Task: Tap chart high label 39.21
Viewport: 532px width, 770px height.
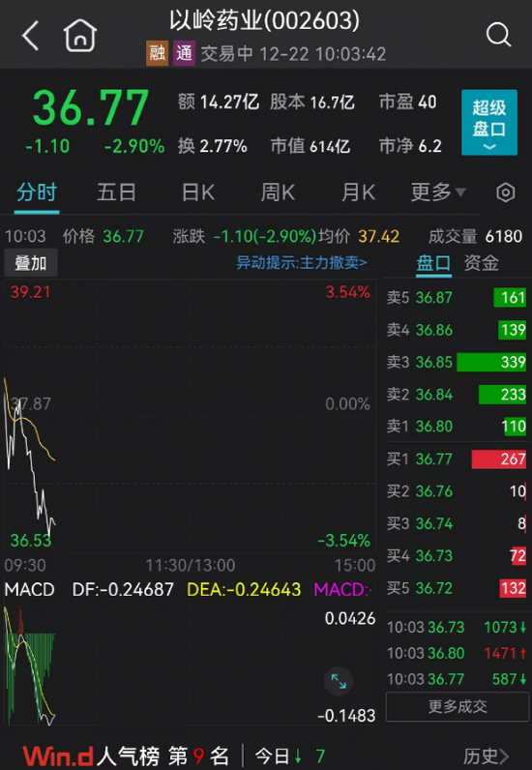Action: tap(30, 292)
